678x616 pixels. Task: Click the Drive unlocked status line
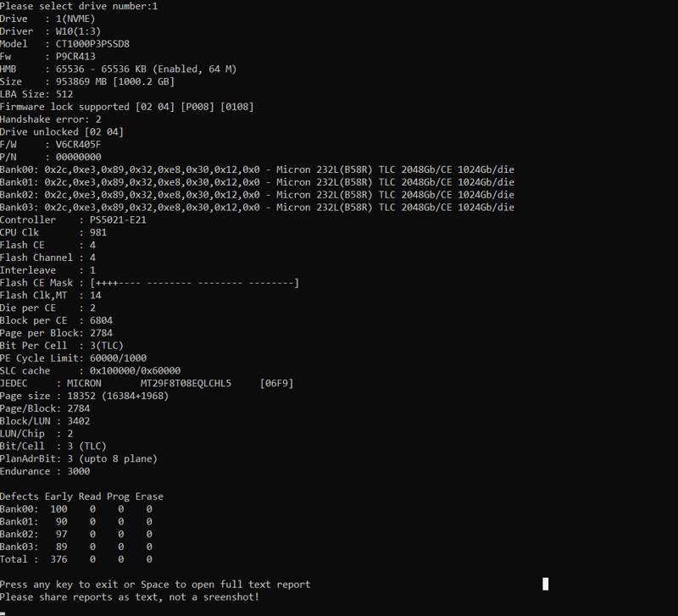click(62, 132)
